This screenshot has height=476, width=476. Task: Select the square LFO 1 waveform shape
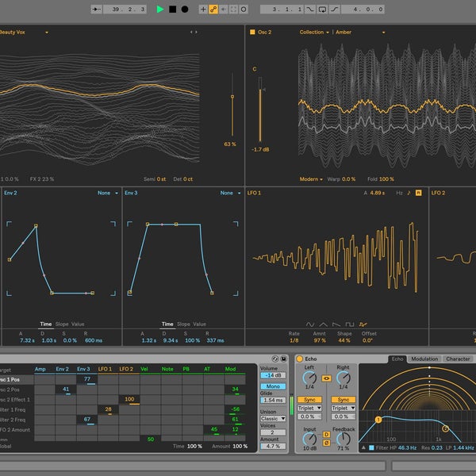coord(348,324)
